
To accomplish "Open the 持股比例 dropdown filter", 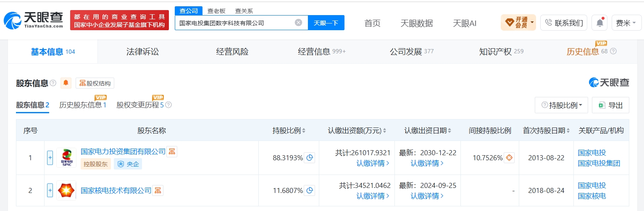I will pyautogui.click(x=561, y=105).
